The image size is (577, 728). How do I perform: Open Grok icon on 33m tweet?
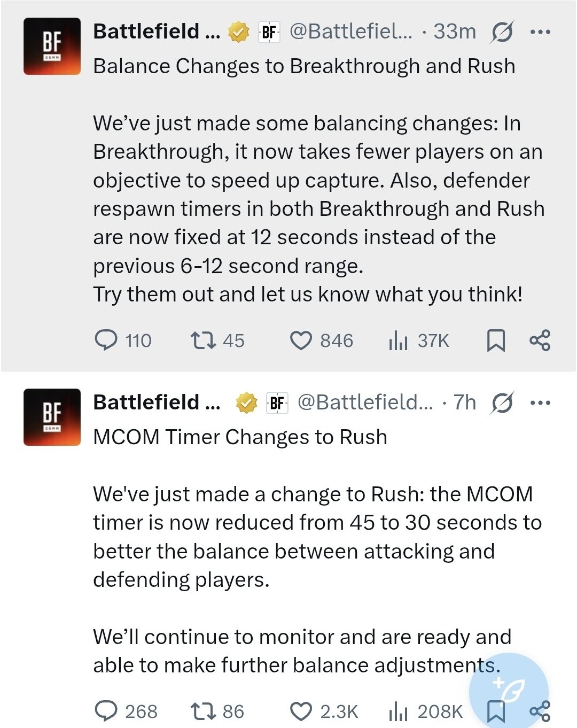tap(502, 32)
